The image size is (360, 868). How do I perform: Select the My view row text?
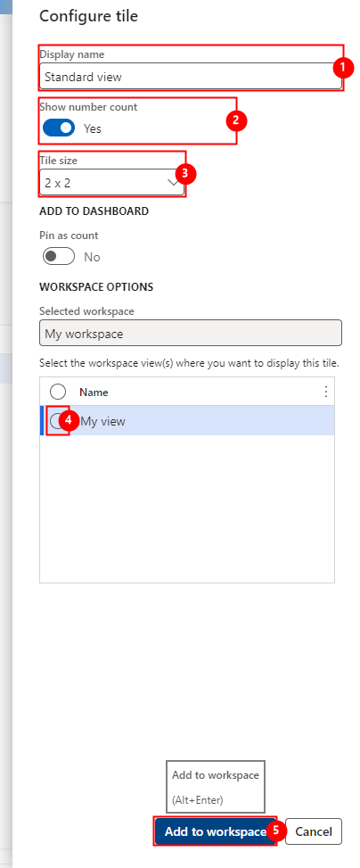click(x=102, y=421)
